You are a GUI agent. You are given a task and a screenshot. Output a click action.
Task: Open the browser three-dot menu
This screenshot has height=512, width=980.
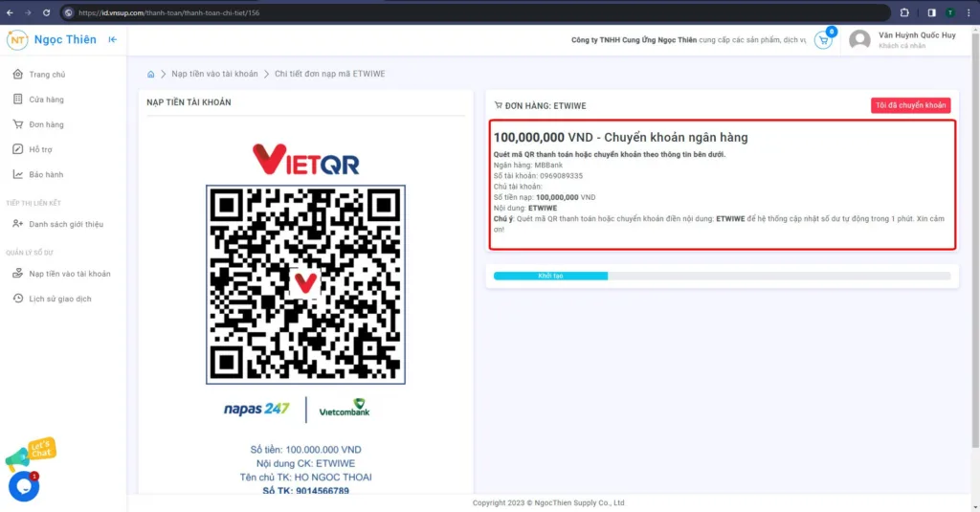pos(969,12)
